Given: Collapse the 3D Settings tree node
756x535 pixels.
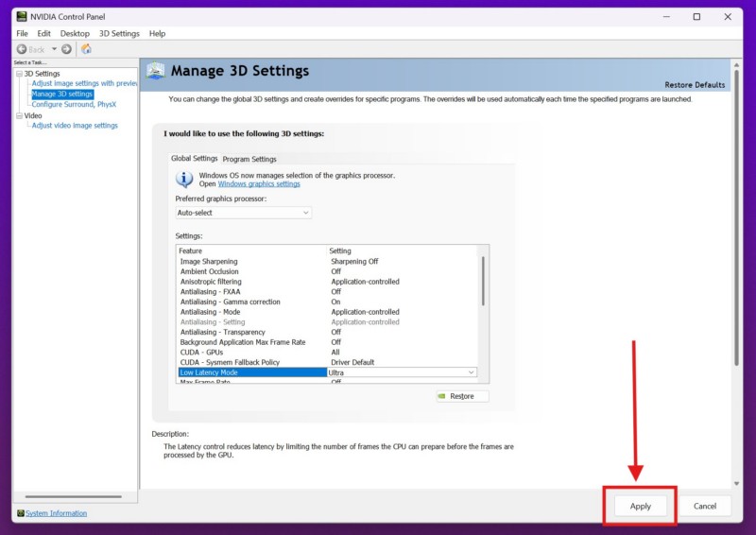Looking at the screenshot, I should 19,74.
